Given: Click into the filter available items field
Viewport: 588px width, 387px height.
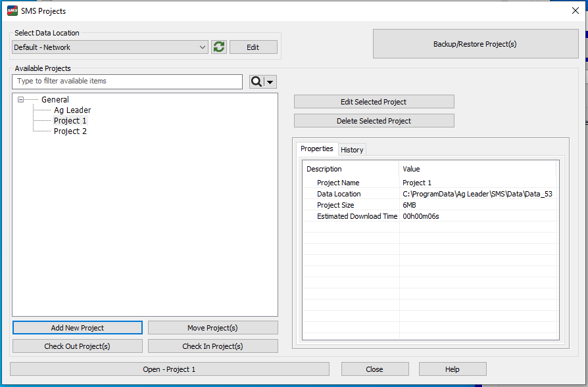Looking at the screenshot, I should click(x=127, y=81).
